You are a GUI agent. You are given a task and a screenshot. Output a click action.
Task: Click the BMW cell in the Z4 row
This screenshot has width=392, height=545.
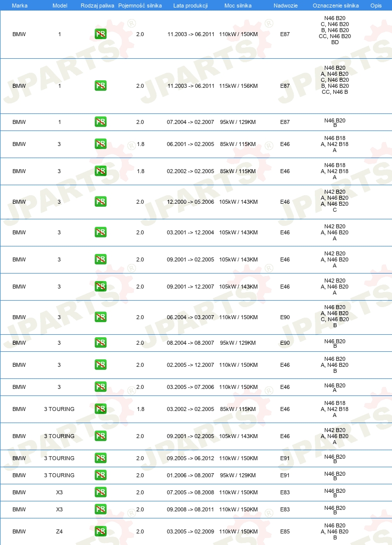(x=19, y=531)
